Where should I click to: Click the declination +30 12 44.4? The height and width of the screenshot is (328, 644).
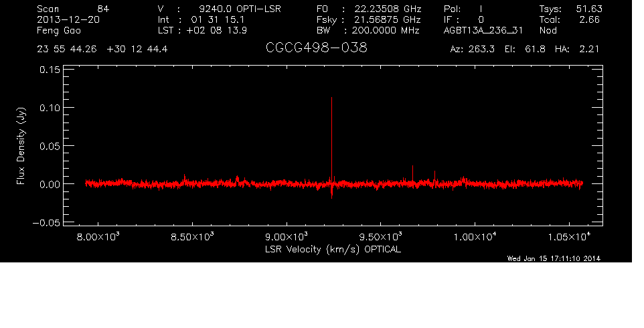[137, 49]
